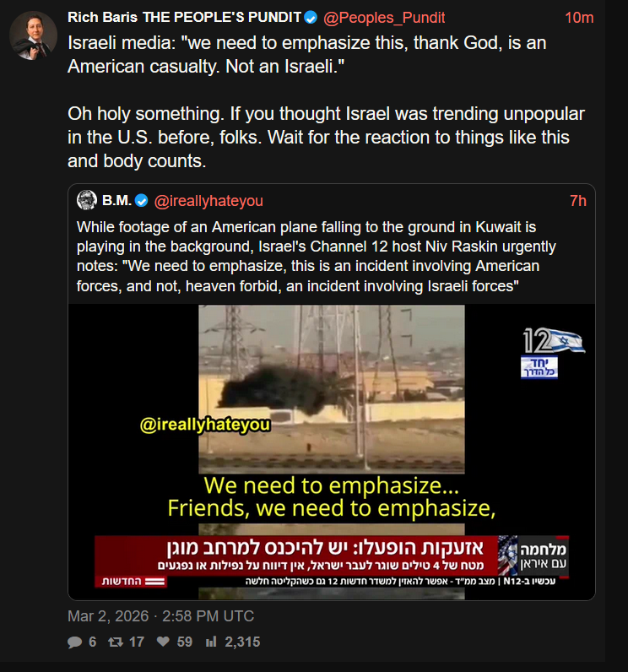Click Rich Baris verified badge
The height and width of the screenshot is (672, 628).
click(x=311, y=18)
